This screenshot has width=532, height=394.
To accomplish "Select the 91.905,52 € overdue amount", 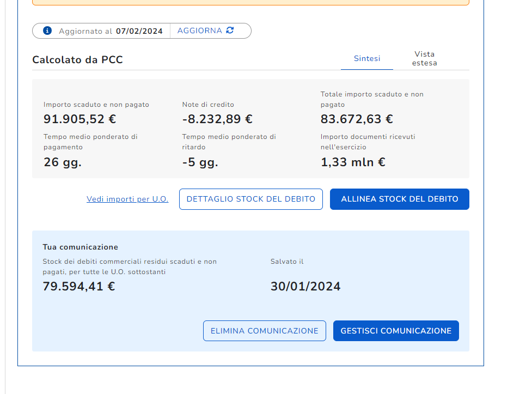I will 80,119.
